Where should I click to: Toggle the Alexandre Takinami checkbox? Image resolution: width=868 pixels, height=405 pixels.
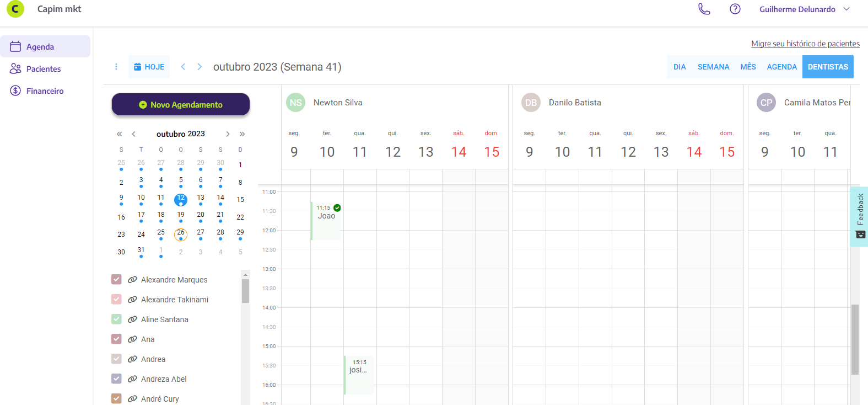pos(116,299)
